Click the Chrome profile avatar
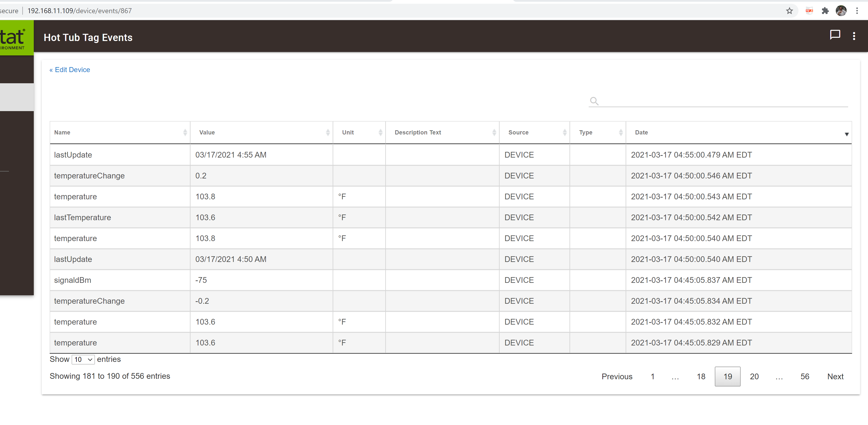 pyautogui.click(x=841, y=11)
